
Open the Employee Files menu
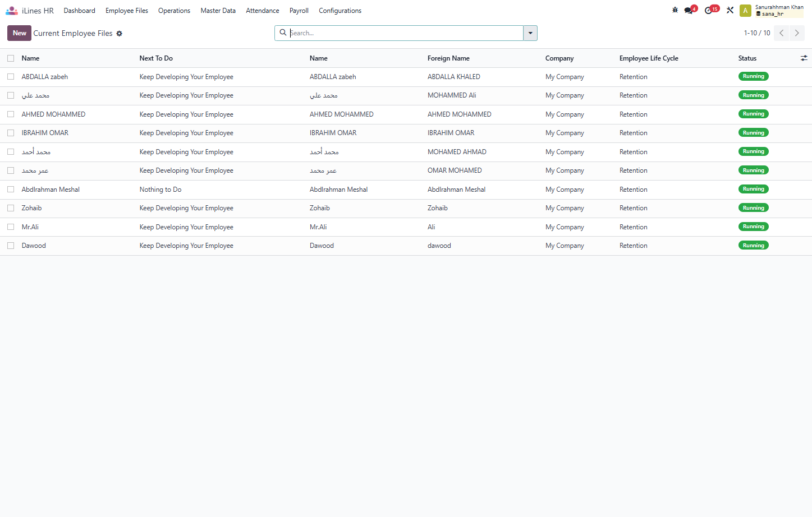click(127, 11)
